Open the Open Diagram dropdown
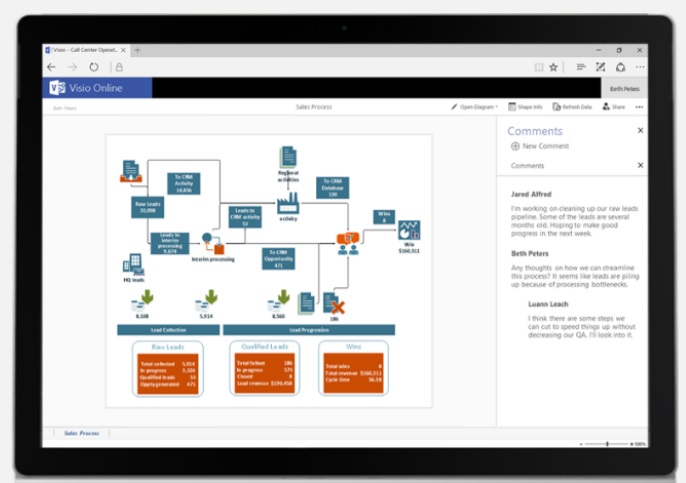Image resolution: width=686 pixels, height=483 pixels. [x=474, y=107]
